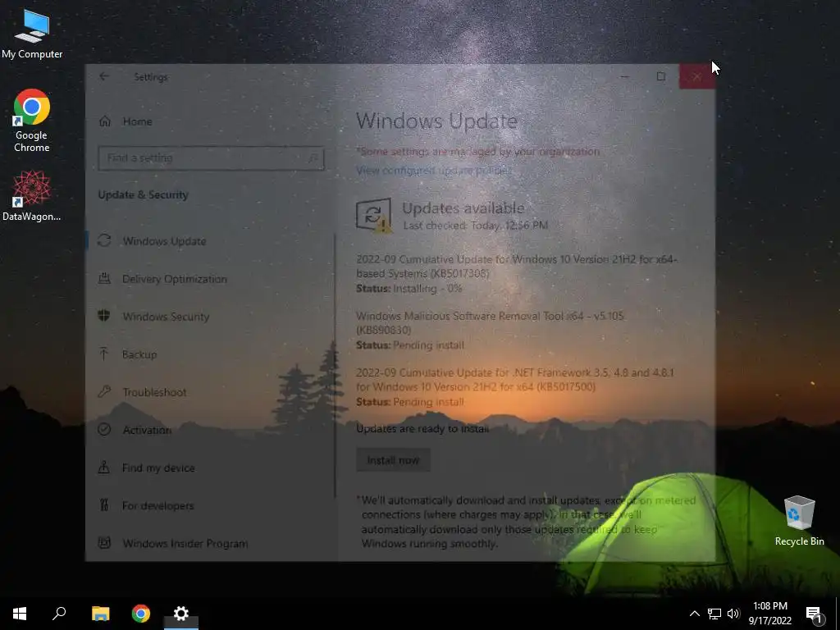Click the Activation checkmark circle icon

pos(104,429)
